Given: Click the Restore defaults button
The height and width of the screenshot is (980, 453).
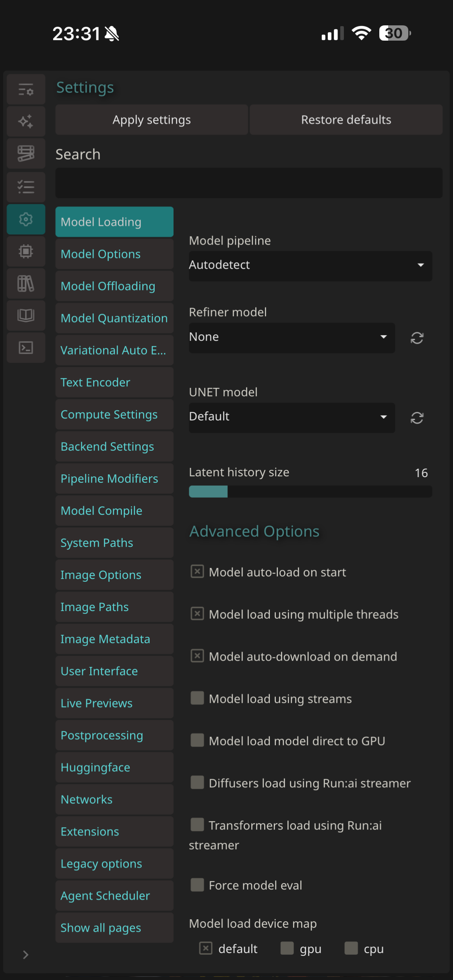Looking at the screenshot, I should point(346,120).
